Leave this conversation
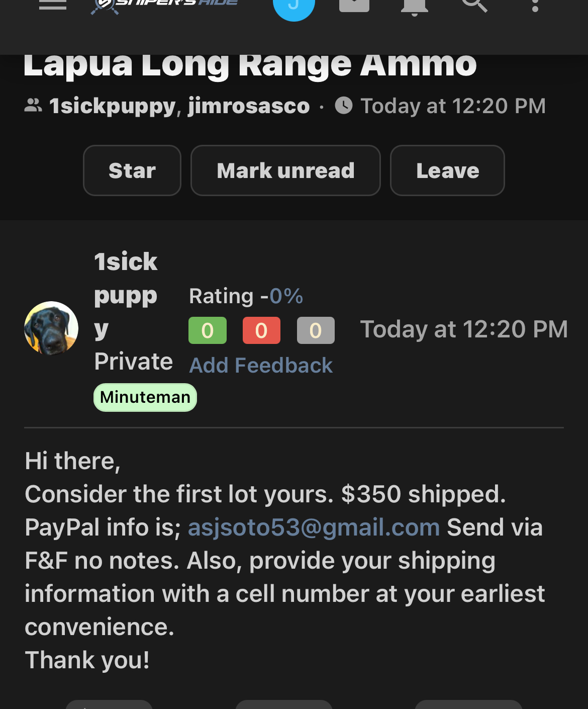 (x=447, y=170)
